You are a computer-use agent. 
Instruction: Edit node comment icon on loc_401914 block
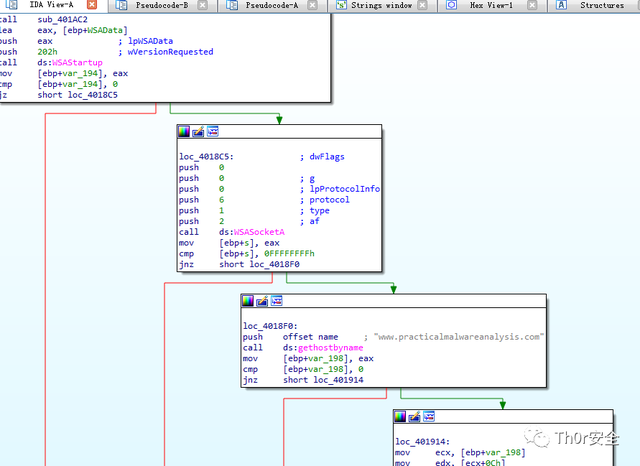coord(414,416)
